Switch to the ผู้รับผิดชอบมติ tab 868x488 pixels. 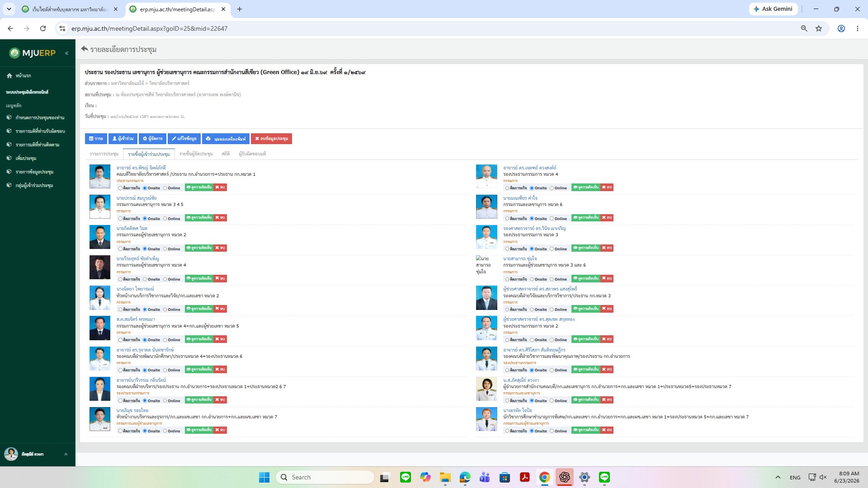252,154
